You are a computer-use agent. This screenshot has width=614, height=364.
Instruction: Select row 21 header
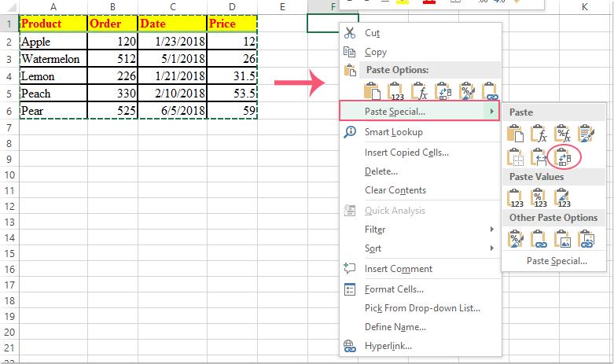[x=9, y=347]
